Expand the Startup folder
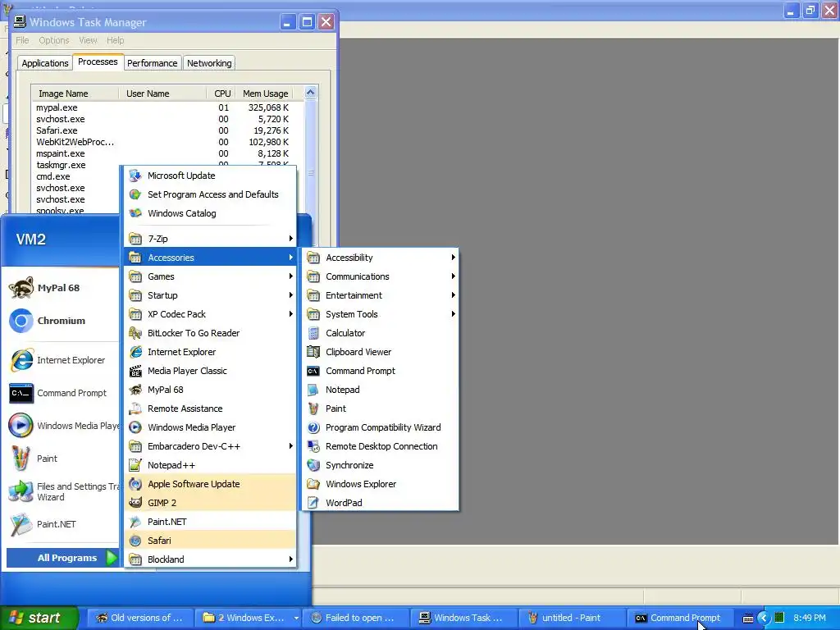The height and width of the screenshot is (630, 840). (x=210, y=295)
